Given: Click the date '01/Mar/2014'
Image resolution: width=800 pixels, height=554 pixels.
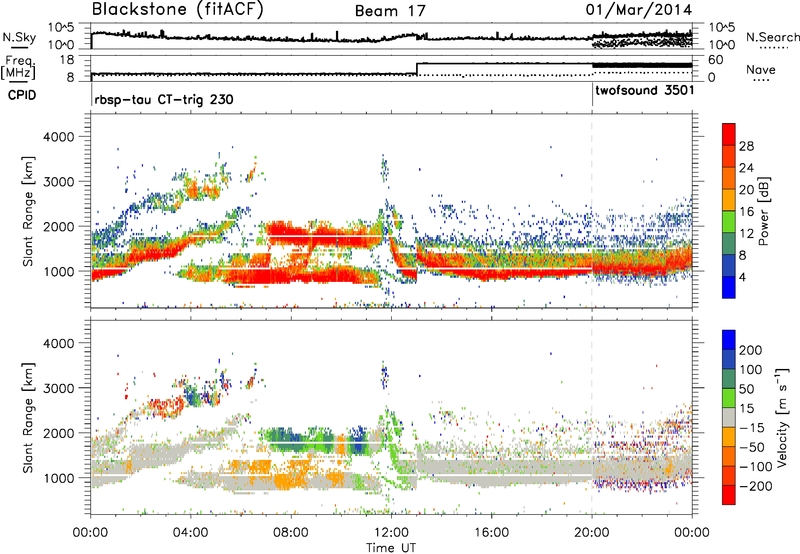Looking at the screenshot, I should [x=639, y=10].
